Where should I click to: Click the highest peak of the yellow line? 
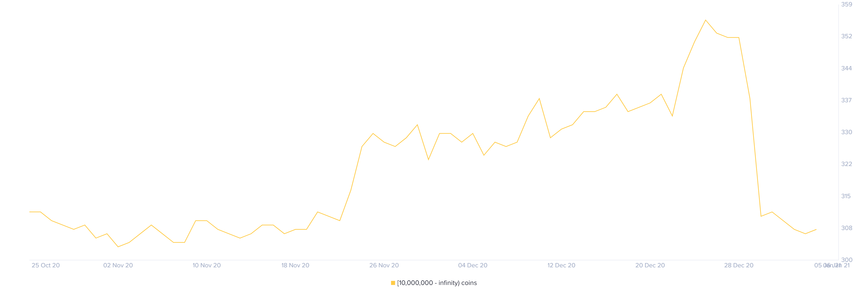(x=705, y=20)
